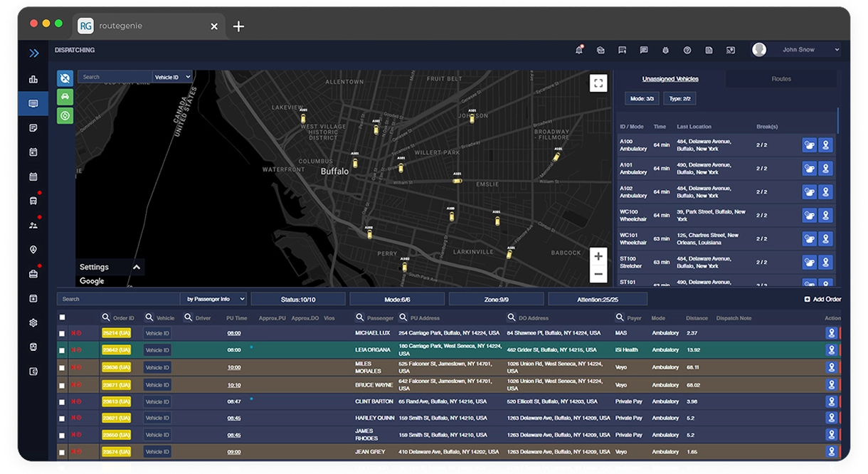Select the Unassigned Vehicles tab
The image size is (868, 474).
click(x=669, y=78)
